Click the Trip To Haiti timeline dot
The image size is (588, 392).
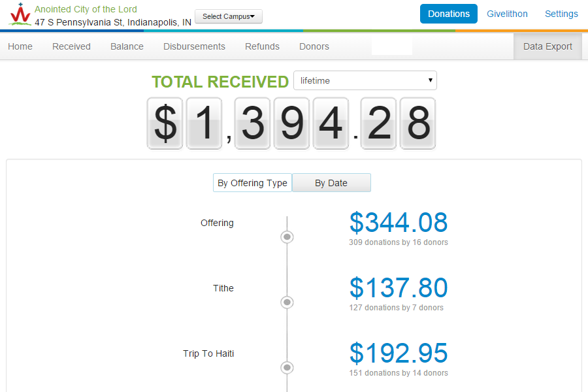[287, 367]
